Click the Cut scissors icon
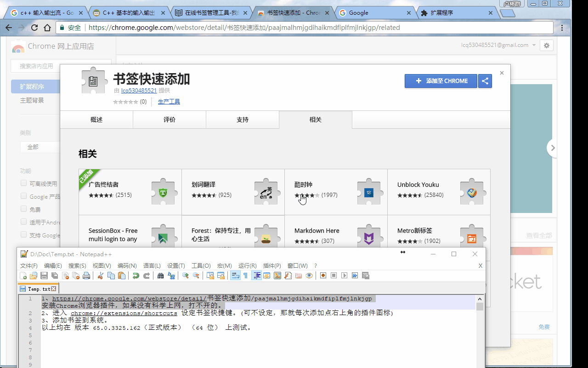588x368 pixels. pyautogui.click(x=100, y=276)
